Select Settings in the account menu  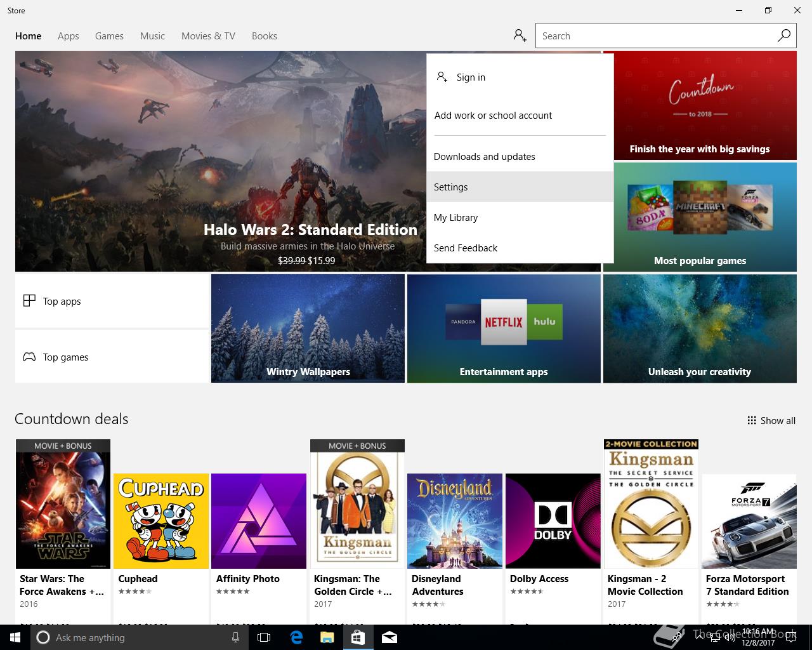520,187
